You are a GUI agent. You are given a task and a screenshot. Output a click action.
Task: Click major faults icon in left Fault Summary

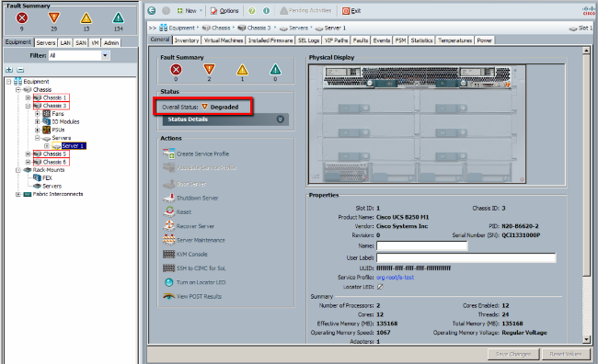(53, 17)
